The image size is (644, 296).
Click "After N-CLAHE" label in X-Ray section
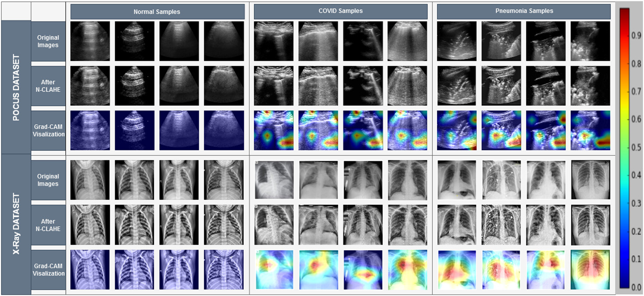tap(48, 225)
